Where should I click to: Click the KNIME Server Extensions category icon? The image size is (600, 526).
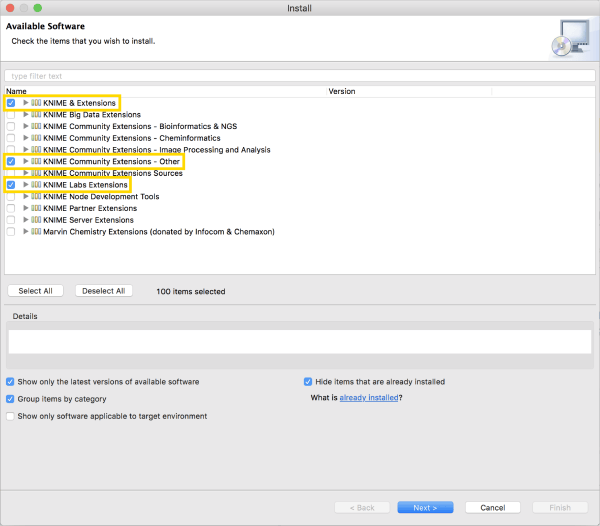36,220
